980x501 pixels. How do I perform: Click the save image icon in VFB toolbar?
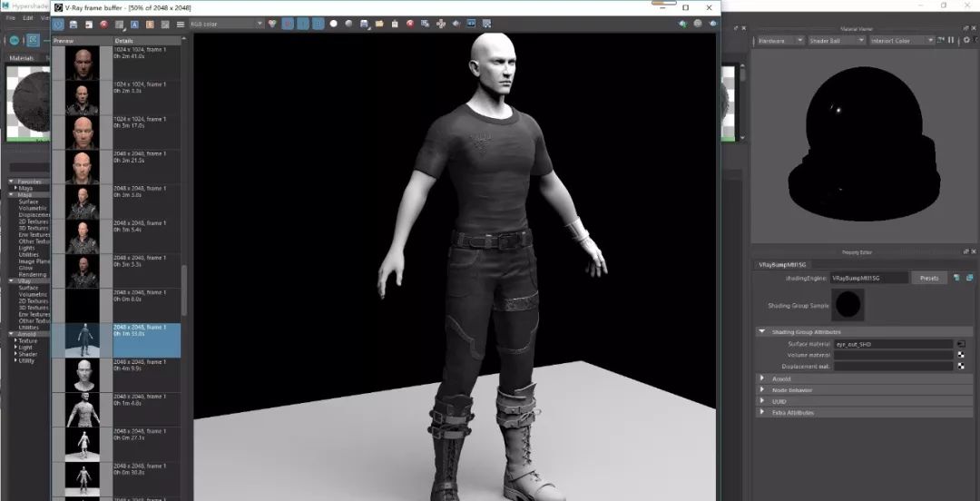[73, 24]
